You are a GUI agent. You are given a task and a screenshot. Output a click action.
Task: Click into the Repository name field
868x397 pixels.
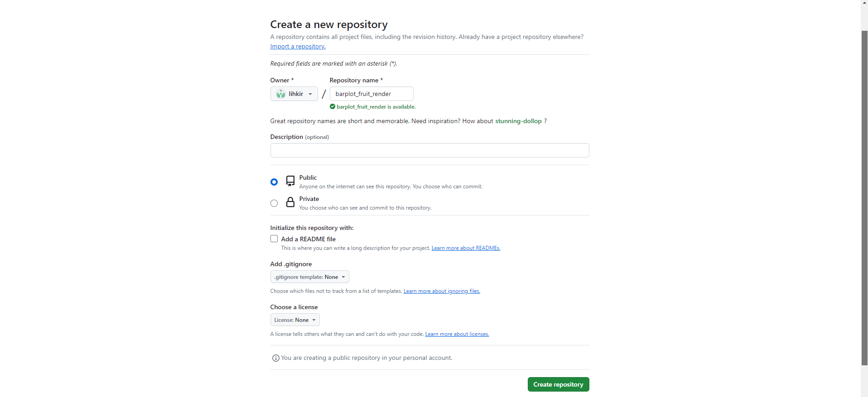[x=371, y=94]
